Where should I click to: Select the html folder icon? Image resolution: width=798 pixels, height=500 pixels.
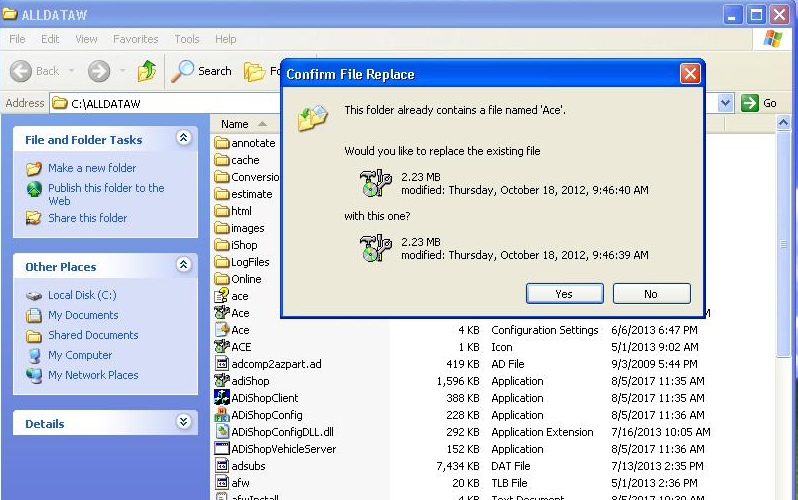pyautogui.click(x=222, y=211)
